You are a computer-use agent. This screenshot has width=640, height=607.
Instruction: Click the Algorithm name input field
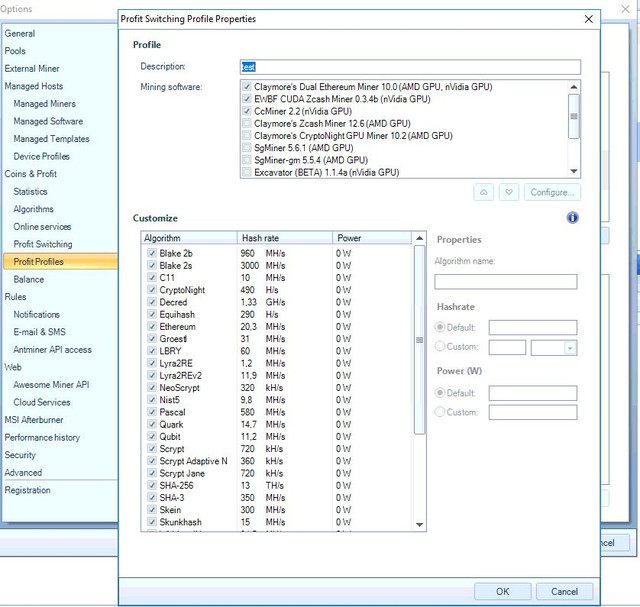pos(506,282)
